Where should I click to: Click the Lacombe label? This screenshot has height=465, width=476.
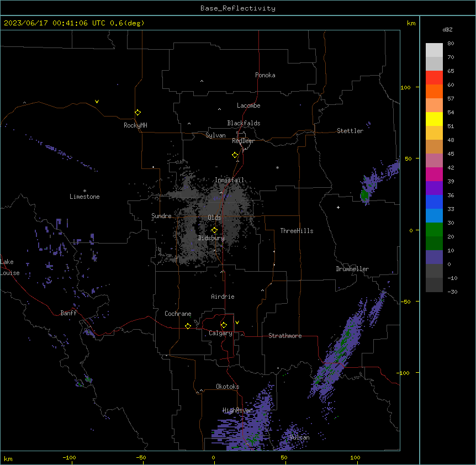[248, 105]
